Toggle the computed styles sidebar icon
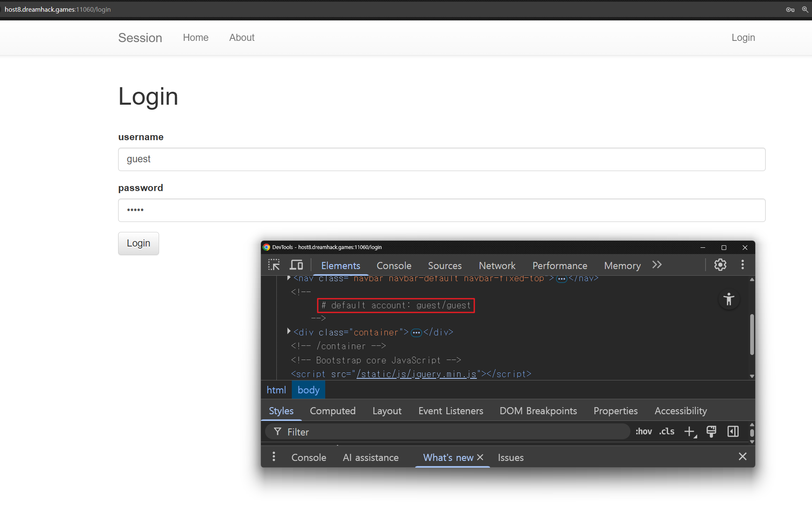The width and height of the screenshot is (812, 511). (x=733, y=432)
